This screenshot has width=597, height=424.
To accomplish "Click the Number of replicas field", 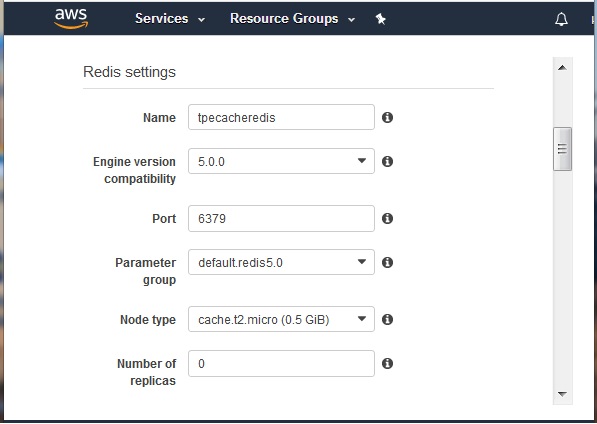I will (x=281, y=363).
